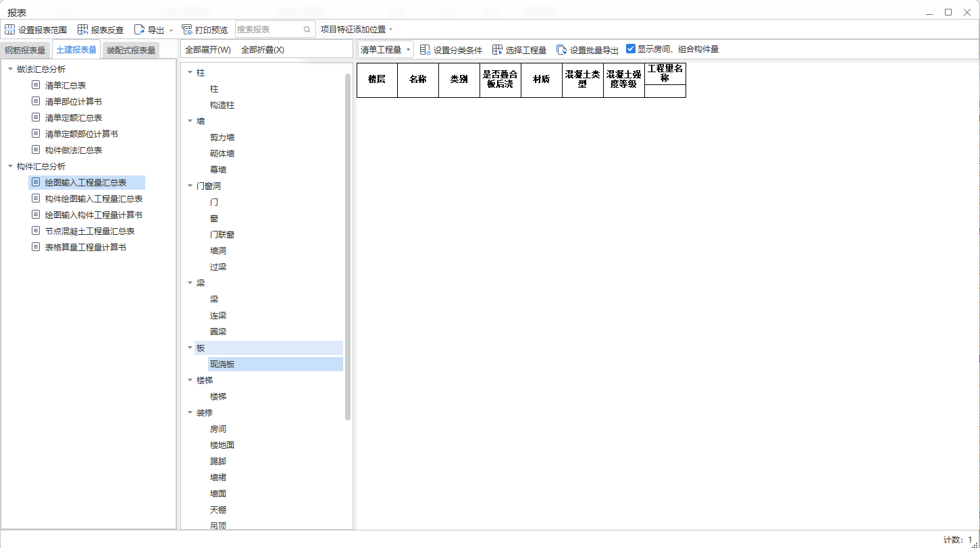Select 房间 in component list
This screenshot has width=980, height=548.
tap(218, 429)
